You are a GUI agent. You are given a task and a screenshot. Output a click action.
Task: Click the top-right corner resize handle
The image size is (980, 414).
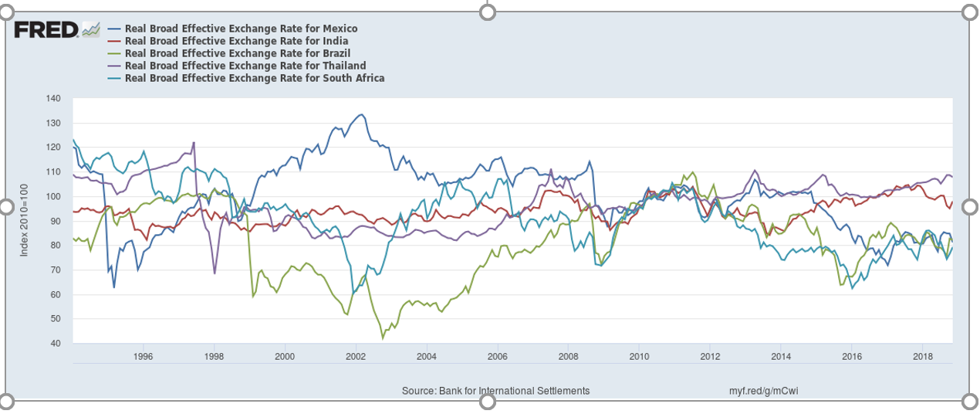(x=971, y=12)
